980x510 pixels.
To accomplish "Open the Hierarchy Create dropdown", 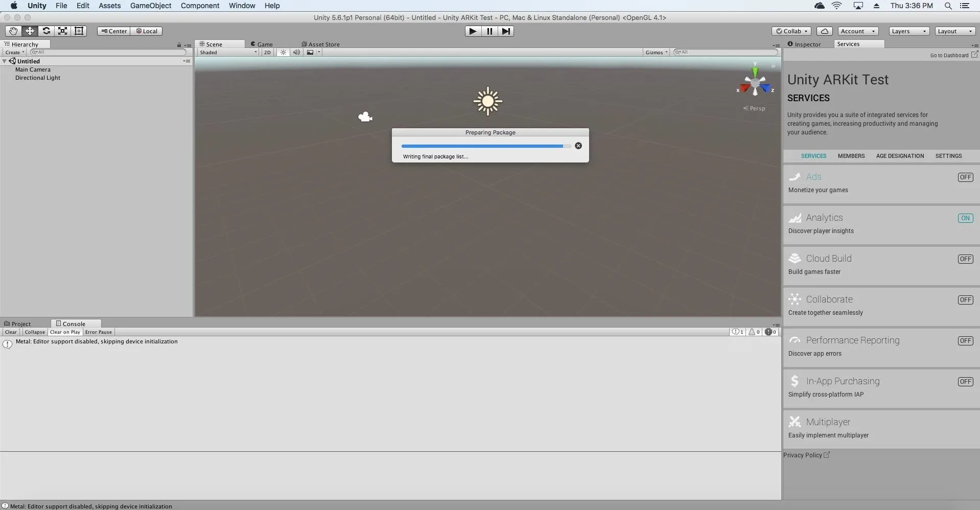I will coord(15,52).
